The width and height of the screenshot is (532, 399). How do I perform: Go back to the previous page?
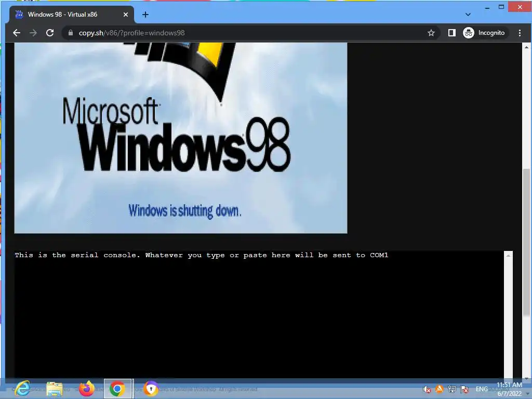click(x=16, y=33)
